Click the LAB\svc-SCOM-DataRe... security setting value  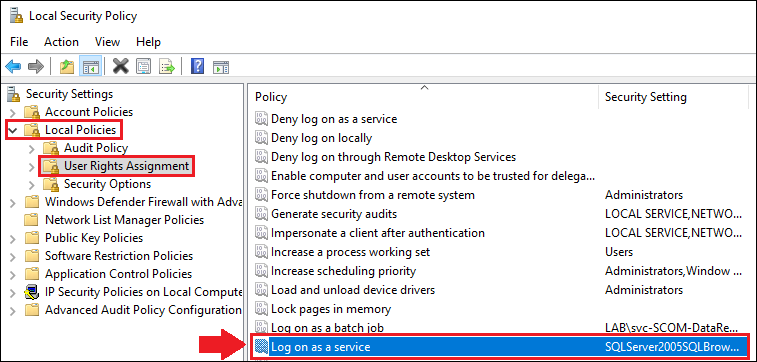pos(672,328)
